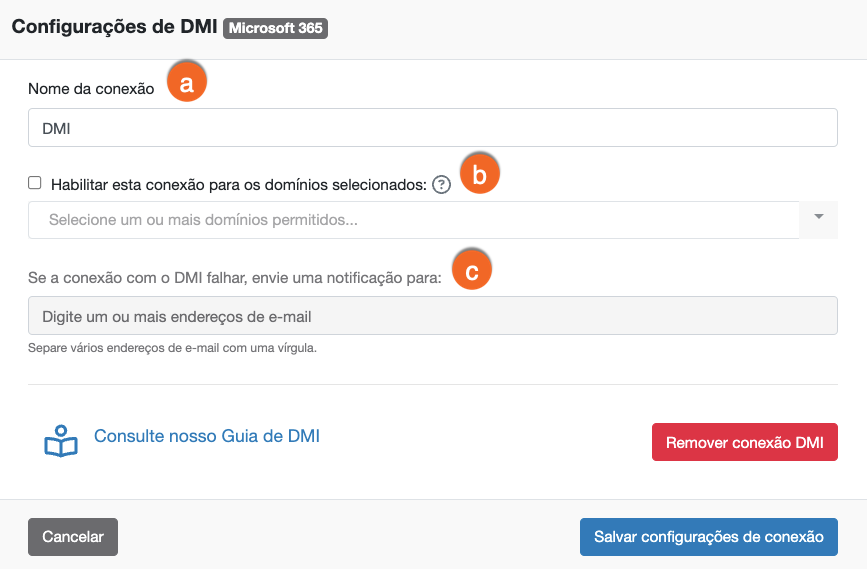
Task: Click 'Habilitar esta conexão para os domínios selecionados' label
Action: click(239, 185)
